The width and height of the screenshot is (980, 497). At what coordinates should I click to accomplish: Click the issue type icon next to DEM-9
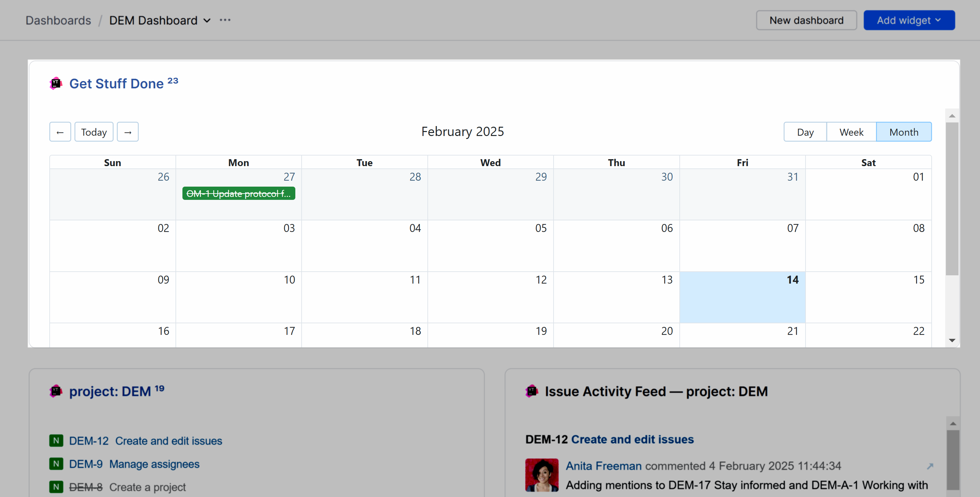56,464
